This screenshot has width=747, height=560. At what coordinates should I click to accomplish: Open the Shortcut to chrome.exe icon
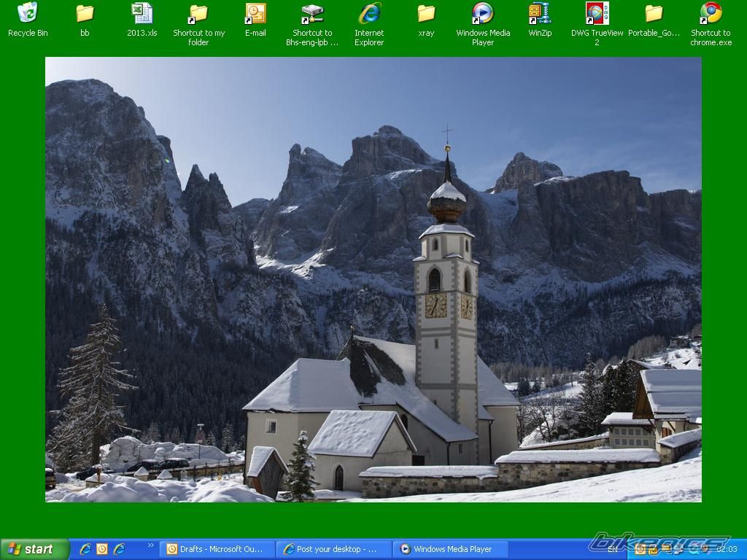(711, 13)
